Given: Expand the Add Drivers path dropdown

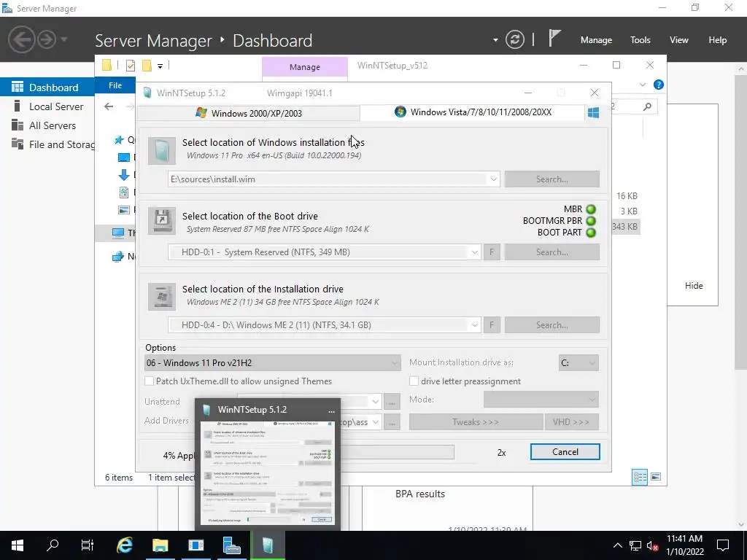Looking at the screenshot, I should coord(376,422).
